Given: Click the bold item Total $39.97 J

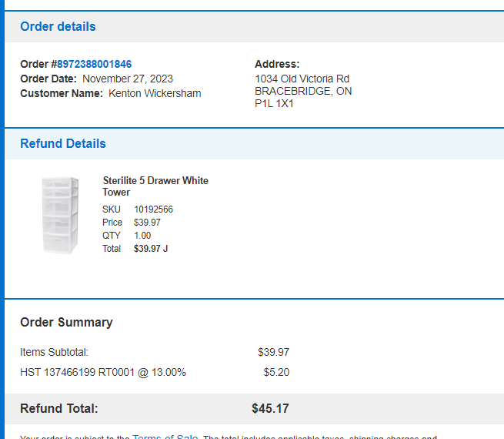Looking at the screenshot, I should pyautogui.click(x=151, y=249).
